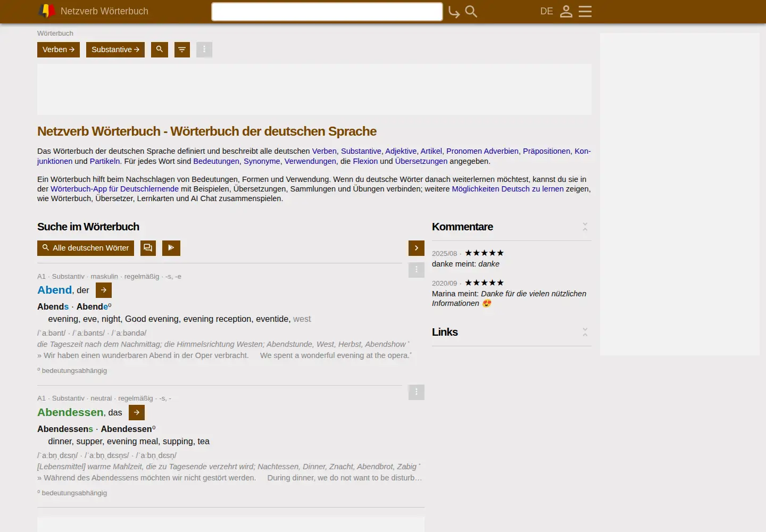The height and width of the screenshot is (532, 766).
Task: Open the user account icon
Action: tap(566, 11)
